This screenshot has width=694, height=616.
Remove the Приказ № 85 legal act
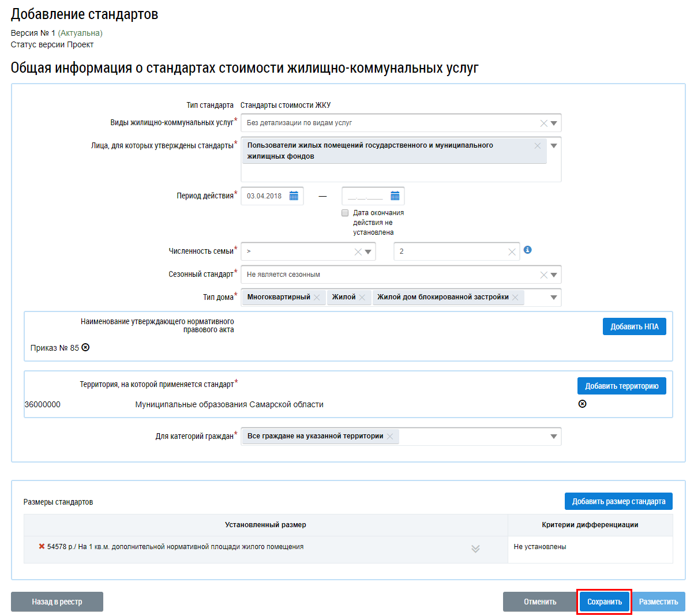85,347
